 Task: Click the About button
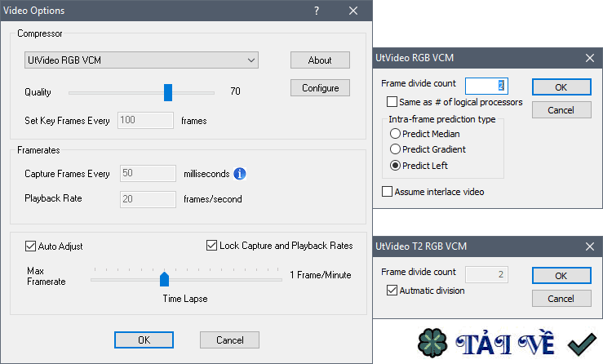coord(320,60)
